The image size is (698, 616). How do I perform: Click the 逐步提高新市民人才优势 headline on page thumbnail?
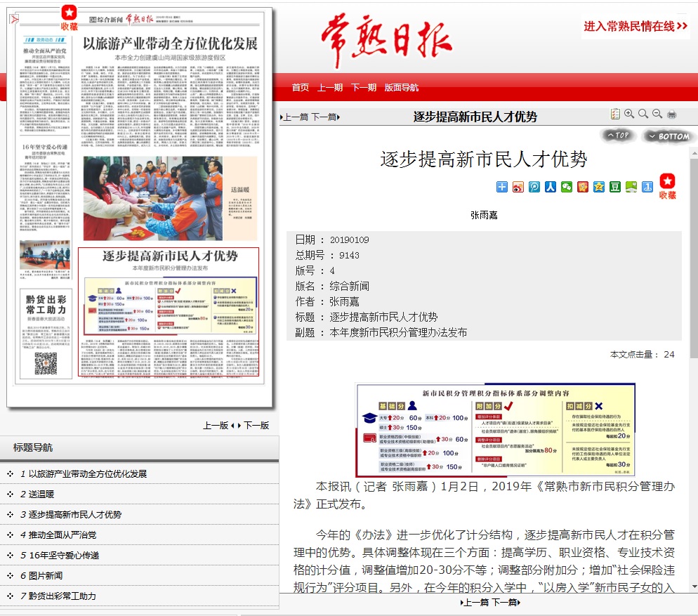(x=170, y=256)
